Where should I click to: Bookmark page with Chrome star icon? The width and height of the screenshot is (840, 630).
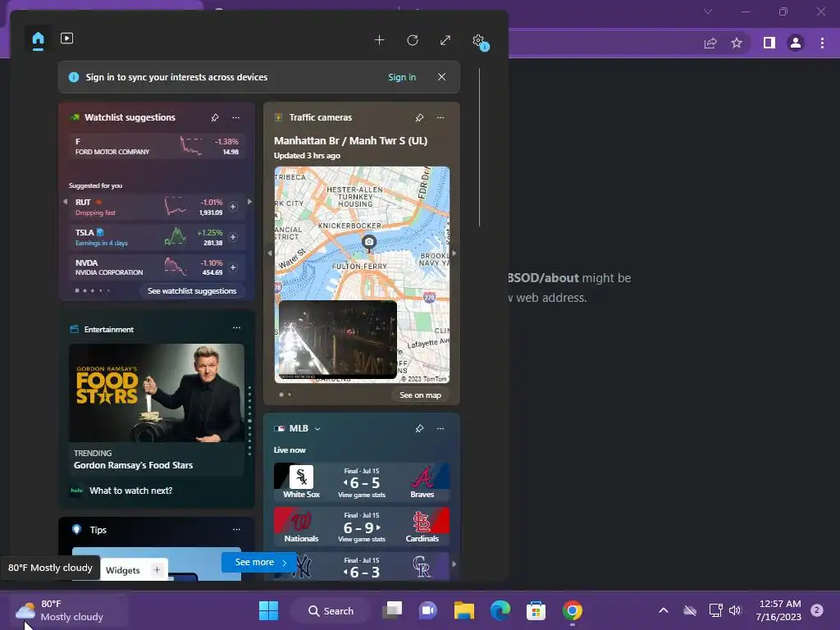(x=737, y=43)
